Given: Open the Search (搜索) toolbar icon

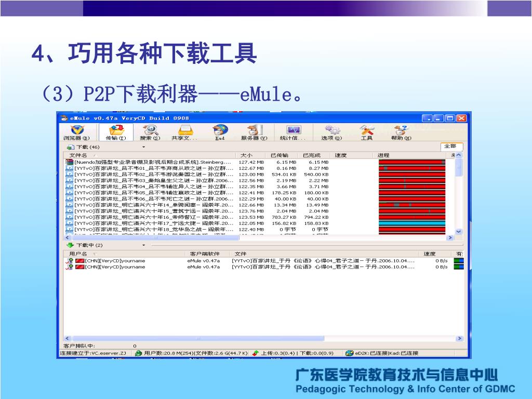Looking at the screenshot, I should [x=150, y=132].
